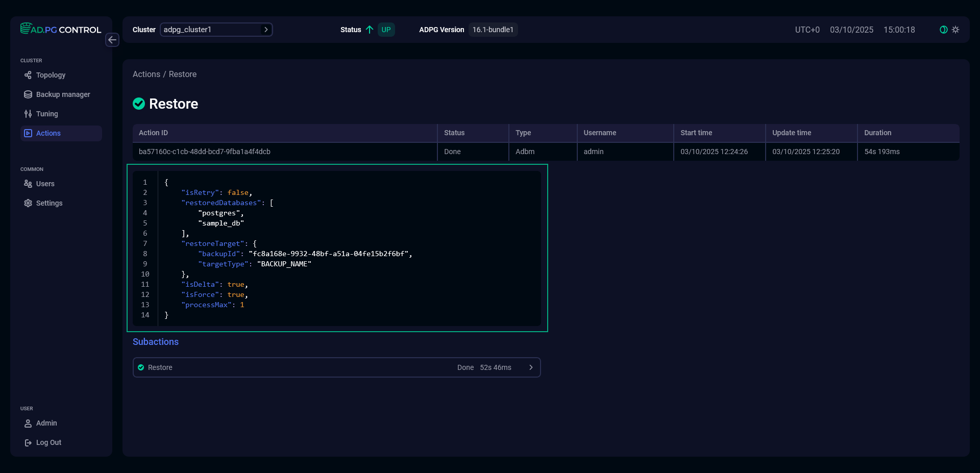Click the UP status badge
This screenshot has width=980, height=473.
(386, 30)
